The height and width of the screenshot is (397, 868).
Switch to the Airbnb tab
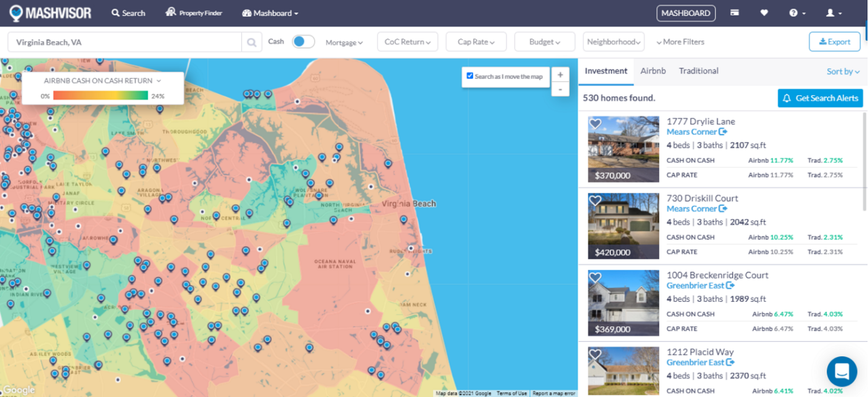[x=653, y=71]
